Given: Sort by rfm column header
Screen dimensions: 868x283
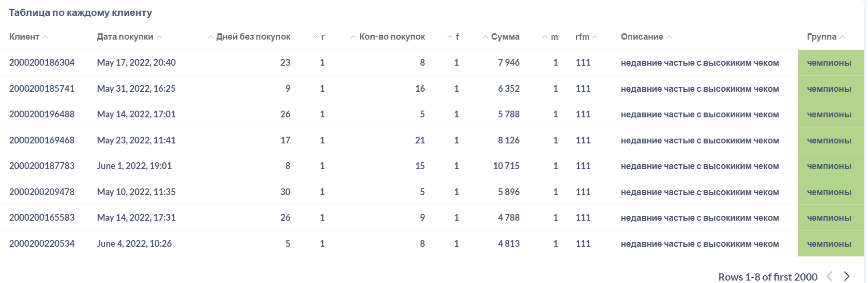Looking at the screenshot, I should coord(583,37).
